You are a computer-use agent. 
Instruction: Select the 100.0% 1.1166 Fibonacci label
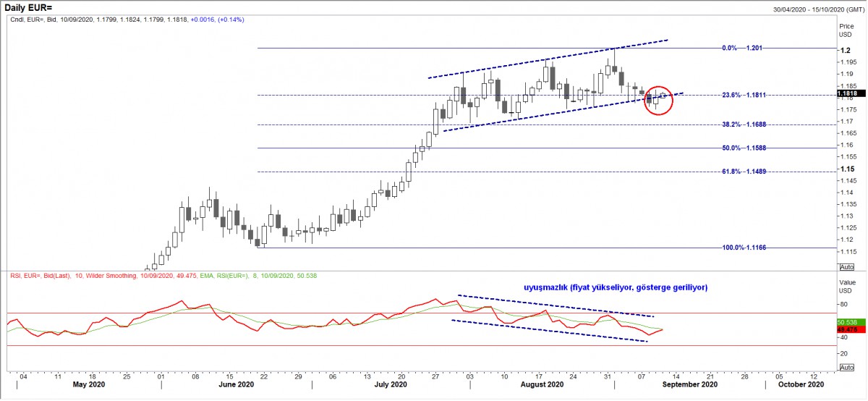click(744, 248)
